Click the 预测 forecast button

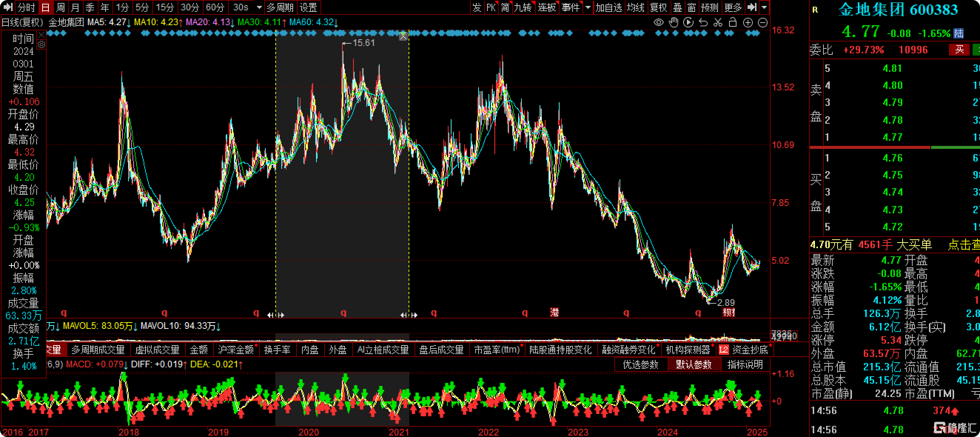coord(709,7)
